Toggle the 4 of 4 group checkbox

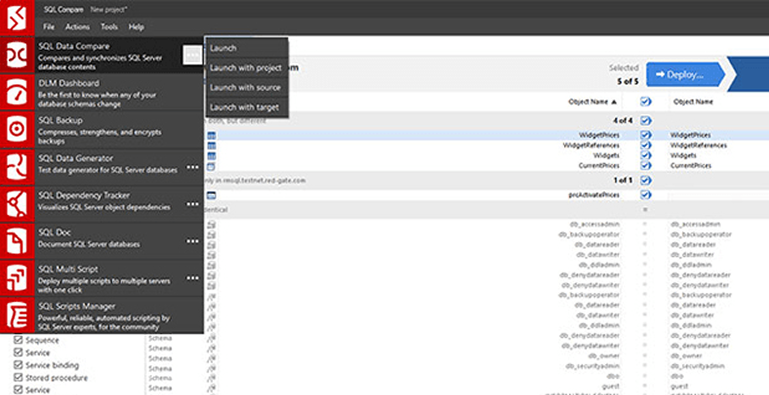645,120
